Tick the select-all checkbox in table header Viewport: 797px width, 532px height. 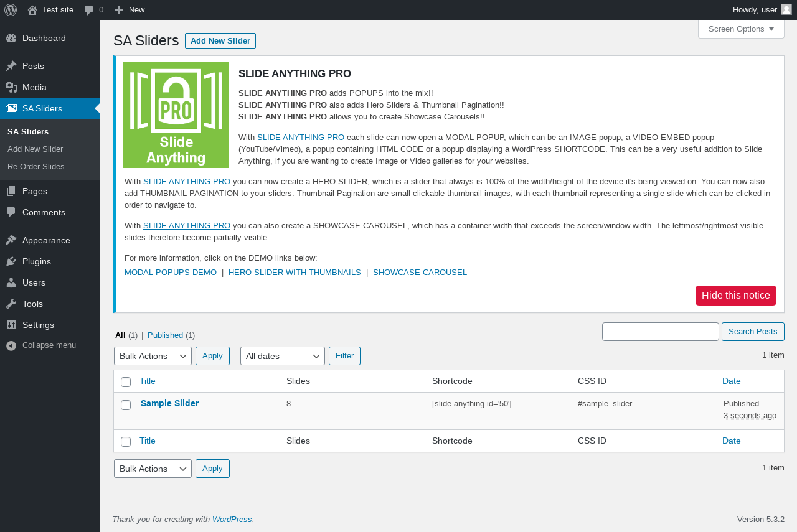point(126,382)
